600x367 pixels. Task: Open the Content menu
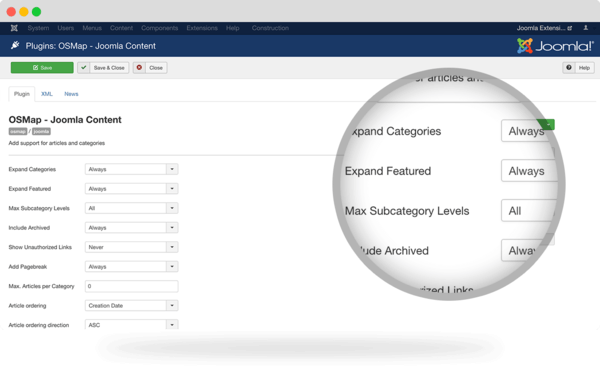tap(121, 28)
